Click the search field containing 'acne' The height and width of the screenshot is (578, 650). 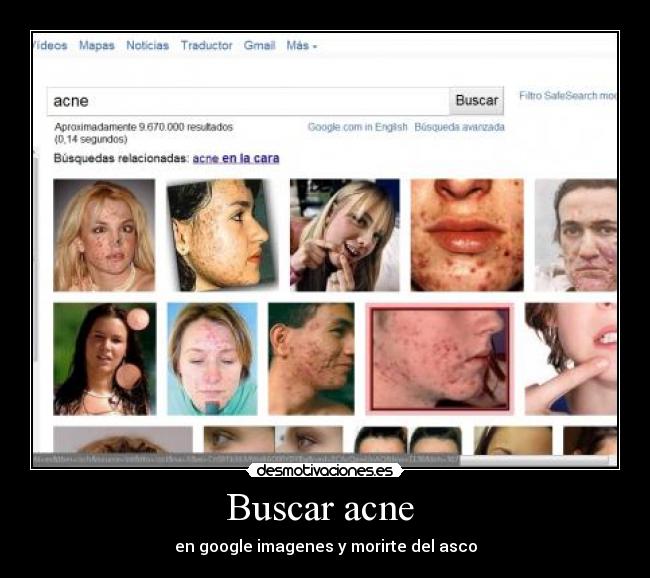tap(248, 101)
